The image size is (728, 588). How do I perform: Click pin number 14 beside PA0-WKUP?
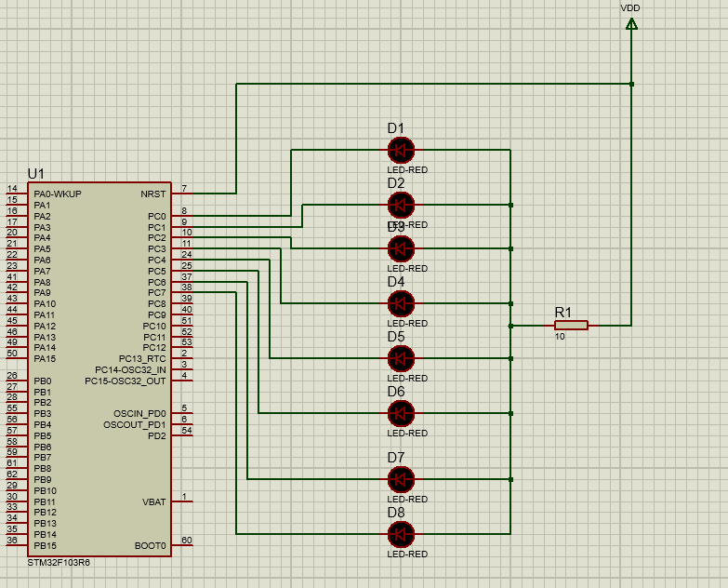[x=12, y=189]
